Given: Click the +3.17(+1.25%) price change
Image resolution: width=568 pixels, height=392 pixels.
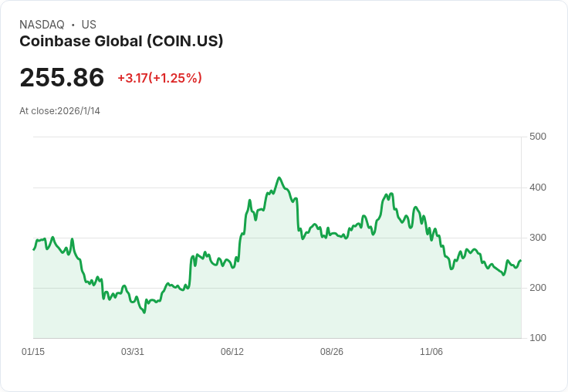Looking at the screenshot, I should pyautogui.click(x=160, y=78).
